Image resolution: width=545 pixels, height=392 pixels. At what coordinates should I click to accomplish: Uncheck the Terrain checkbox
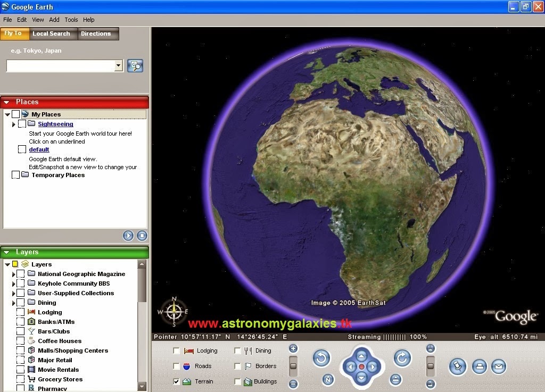(x=176, y=381)
